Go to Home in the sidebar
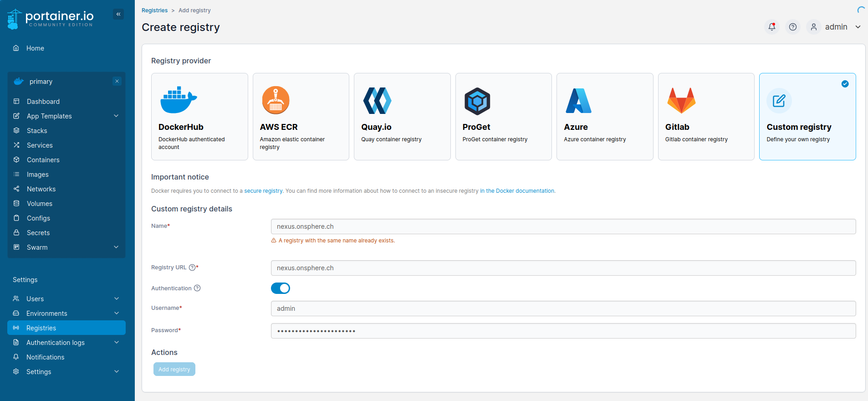Image resolution: width=868 pixels, height=401 pixels. click(x=66, y=48)
